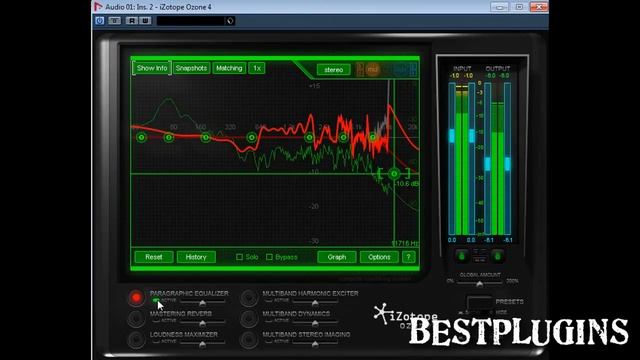Open the Options dialog
The image size is (640, 360).
(379, 257)
